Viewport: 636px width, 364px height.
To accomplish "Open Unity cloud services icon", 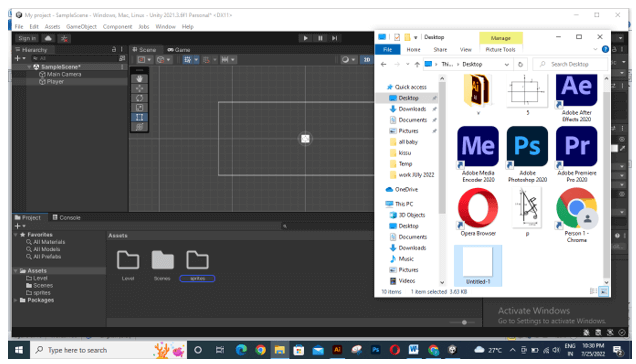I will [48, 38].
